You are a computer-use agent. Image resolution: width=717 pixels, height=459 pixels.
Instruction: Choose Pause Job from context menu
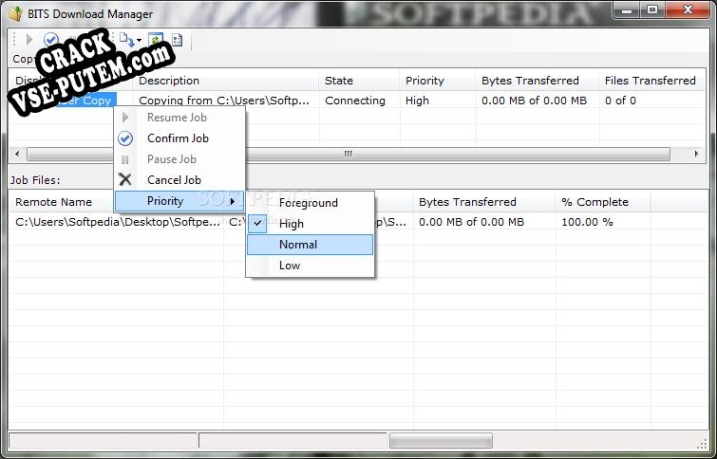coord(180,159)
